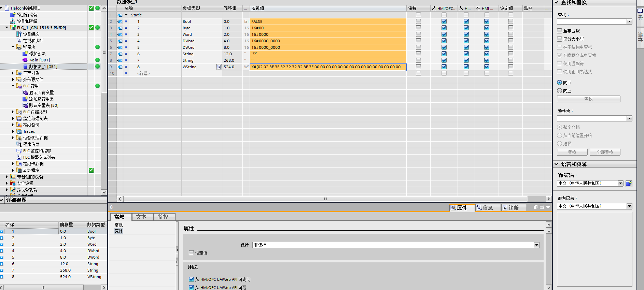Click the project tree scroll down arrow
Viewport: 644px width, 290px height.
[104, 192]
